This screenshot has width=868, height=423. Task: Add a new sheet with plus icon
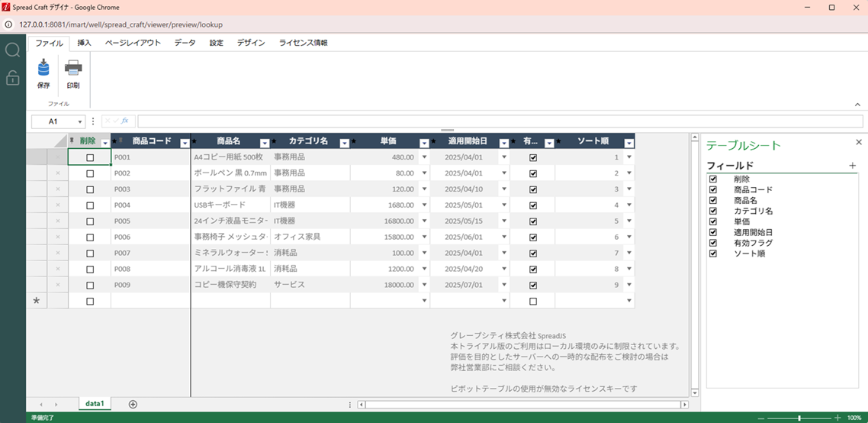coord(133,404)
